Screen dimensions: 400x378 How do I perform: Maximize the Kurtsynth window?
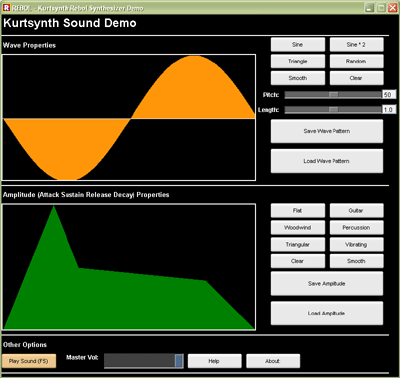[x=381, y=8]
